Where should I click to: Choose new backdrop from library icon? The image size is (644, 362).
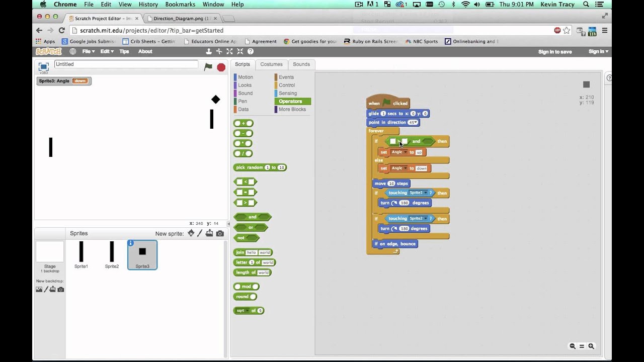(39, 289)
